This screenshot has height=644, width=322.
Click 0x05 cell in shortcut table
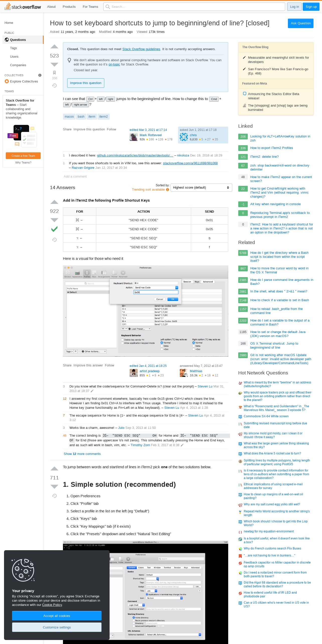(x=209, y=229)
